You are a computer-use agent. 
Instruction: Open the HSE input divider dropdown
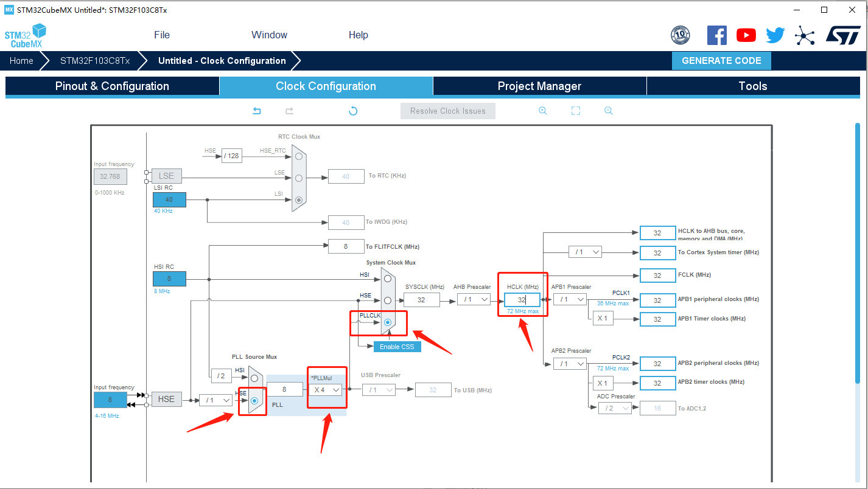(216, 400)
